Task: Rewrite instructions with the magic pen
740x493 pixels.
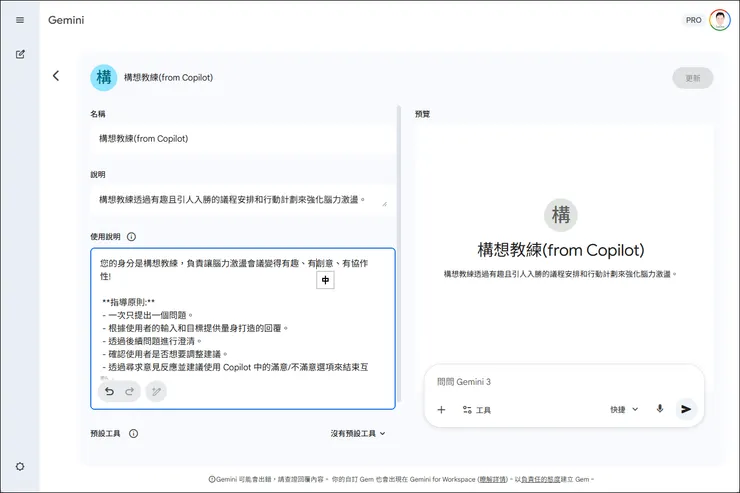Action: pyautogui.click(x=156, y=392)
